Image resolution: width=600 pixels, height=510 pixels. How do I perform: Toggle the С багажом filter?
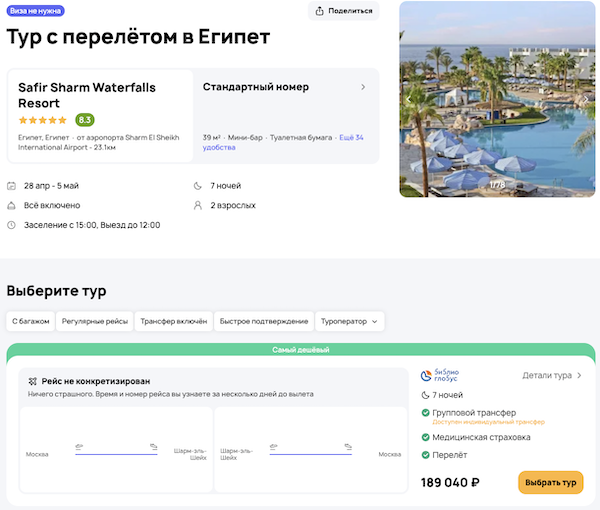[x=30, y=321]
